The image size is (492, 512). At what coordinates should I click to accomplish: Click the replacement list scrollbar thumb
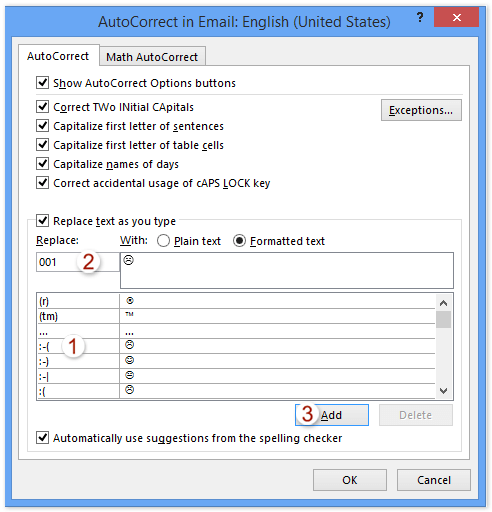tap(443, 319)
